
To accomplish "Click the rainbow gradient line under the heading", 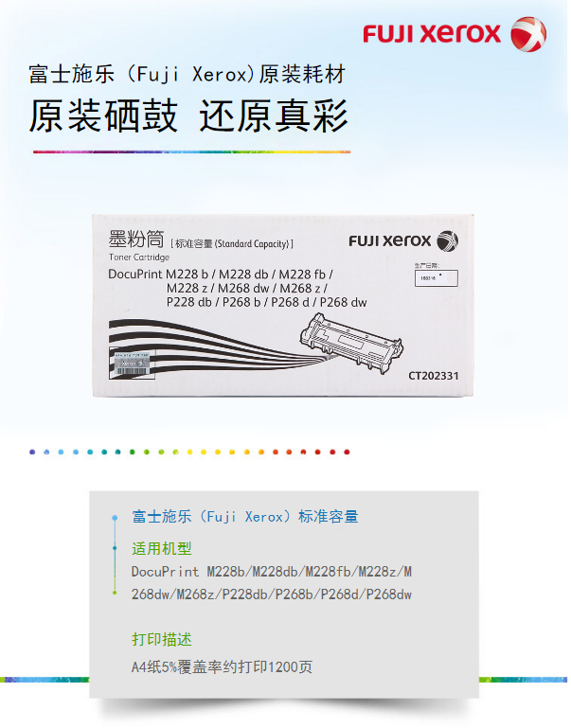I will point(191,151).
